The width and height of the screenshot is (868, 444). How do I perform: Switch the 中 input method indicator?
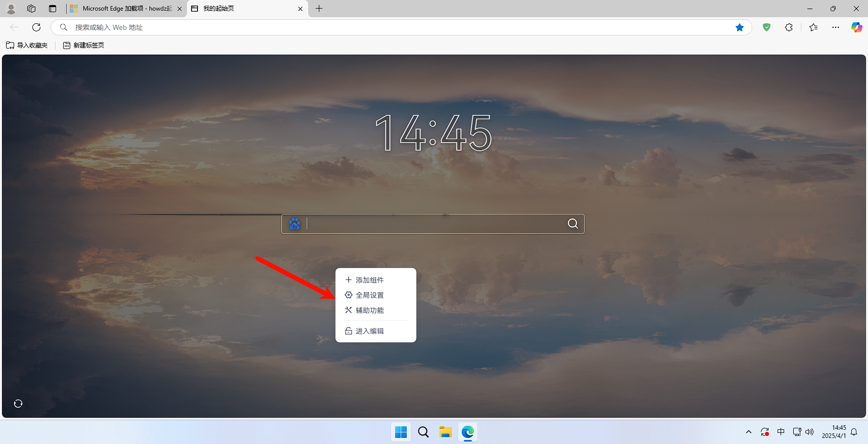pyautogui.click(x=781, y=432)
